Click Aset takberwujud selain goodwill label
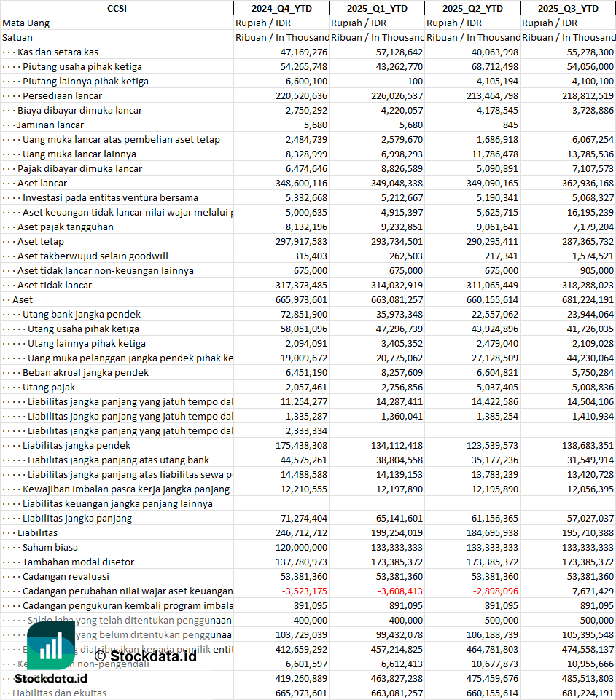Screen dimensions: 616x700 pyautogui.click(x=93, y=256)
